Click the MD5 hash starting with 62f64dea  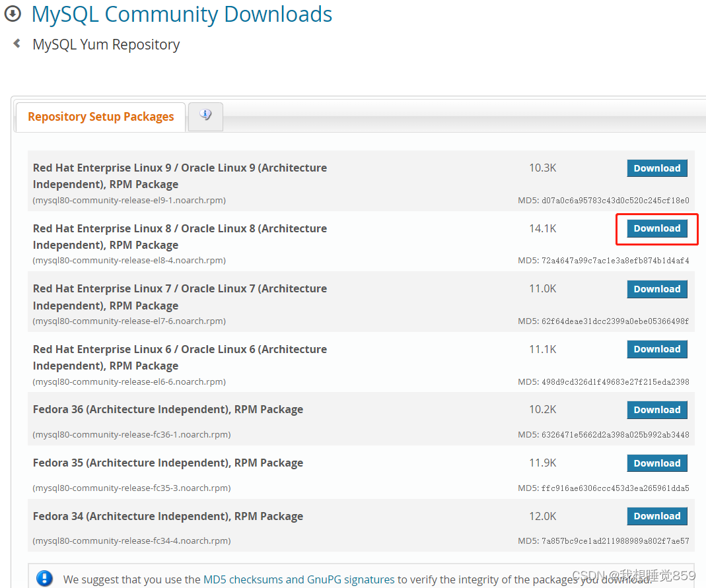pos(615,321)
